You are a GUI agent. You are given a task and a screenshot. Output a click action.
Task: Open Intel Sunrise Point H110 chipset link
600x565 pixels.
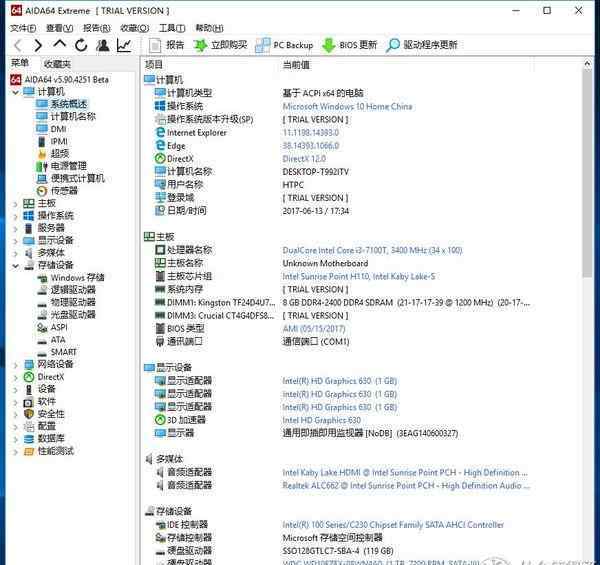point(359,276)
